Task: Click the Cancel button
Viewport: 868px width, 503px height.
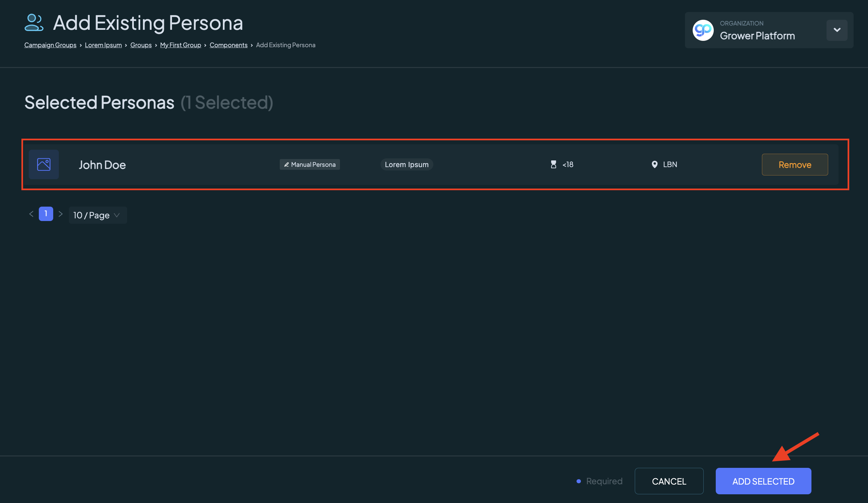Action: tap(669, 481)
